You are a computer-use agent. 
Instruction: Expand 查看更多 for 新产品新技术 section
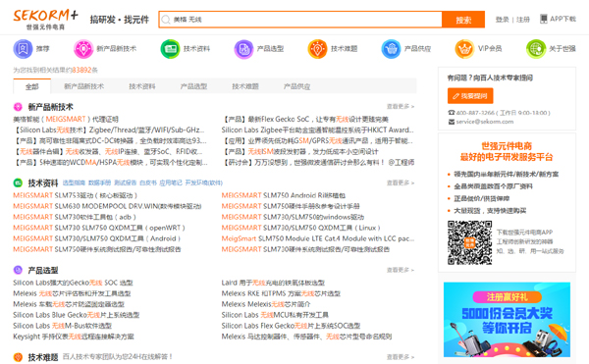pyautogui.click(x=401, y=107)
